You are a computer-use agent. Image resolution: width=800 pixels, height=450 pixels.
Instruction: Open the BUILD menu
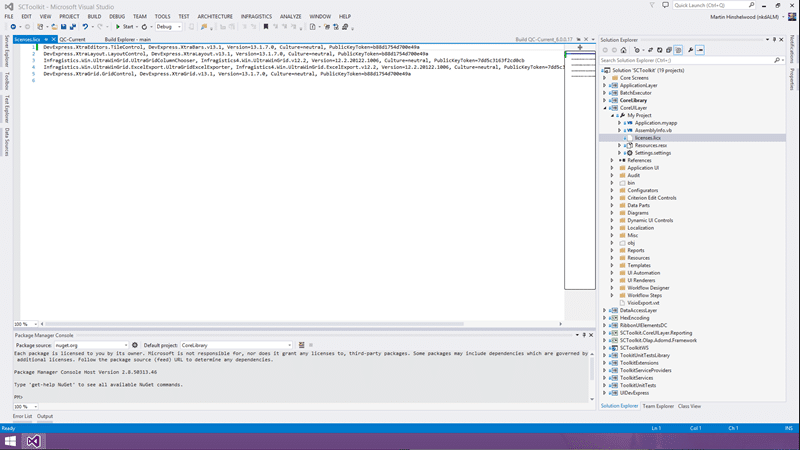(x=94, y=16)
